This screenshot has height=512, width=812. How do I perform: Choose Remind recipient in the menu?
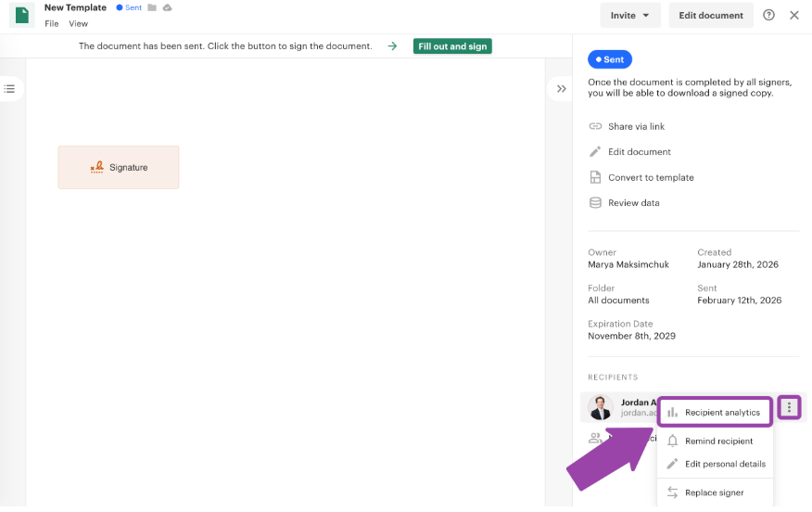[715, 441]
